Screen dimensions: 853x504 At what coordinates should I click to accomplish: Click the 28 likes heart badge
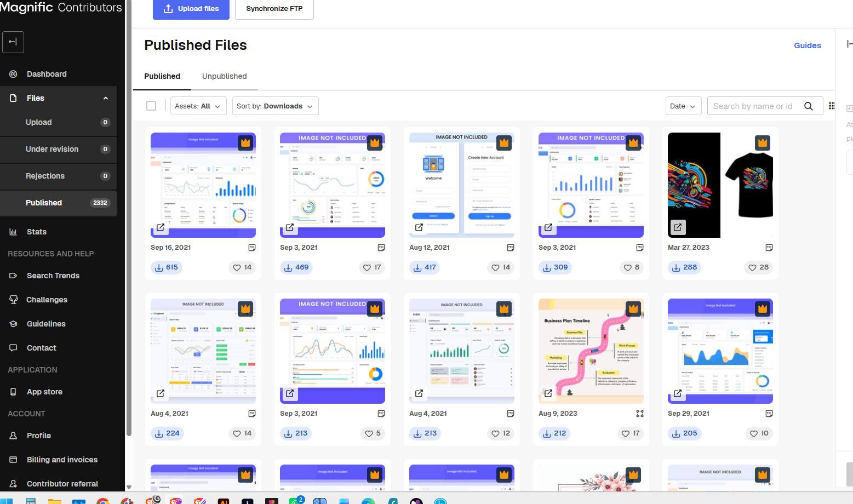(x=759, y=267)
